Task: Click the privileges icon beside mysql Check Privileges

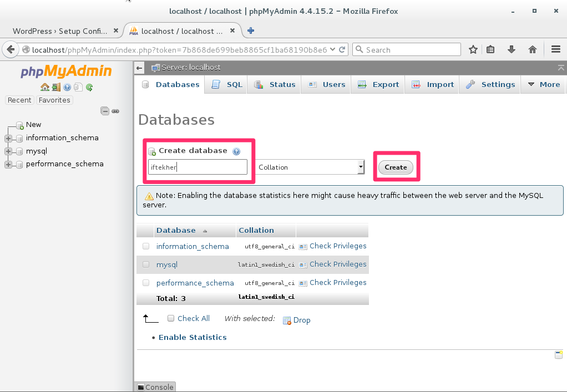Action: (303, 265)
